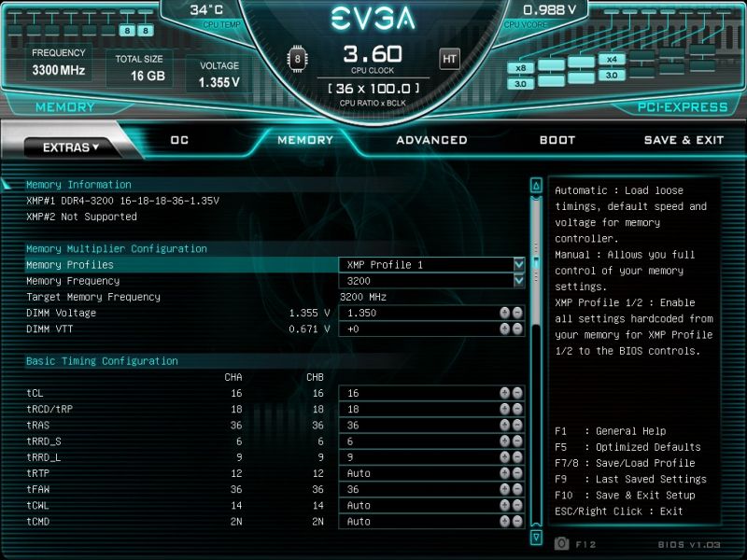
Task: Open the ADVANCED tab
Action: pos(431,140)
